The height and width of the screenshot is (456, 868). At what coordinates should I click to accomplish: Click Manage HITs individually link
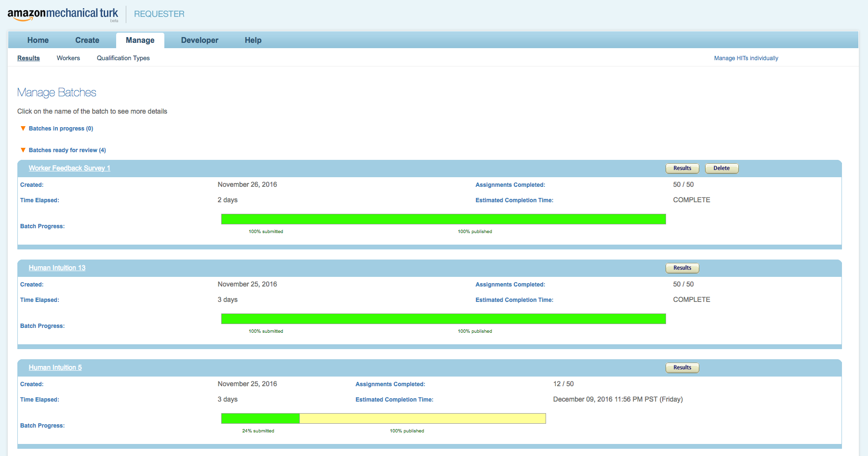click(x=746, y=58)
